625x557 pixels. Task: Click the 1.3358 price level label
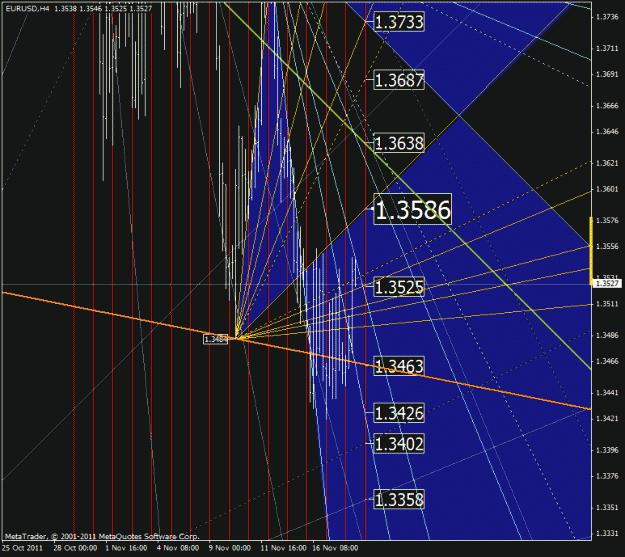pyautogui.click(x=399, y=499)
